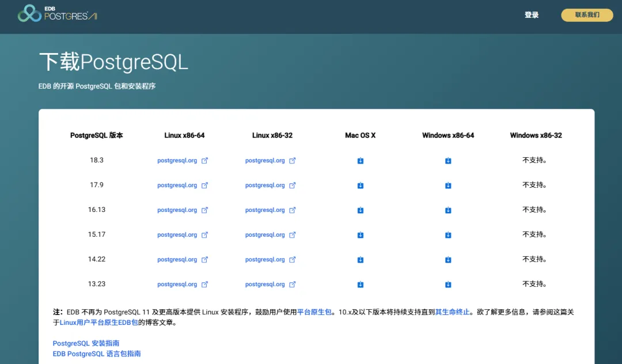Click the Mac OS X column header
The width and height of the screenshot is (622, 364).
(x=360, y=135)
